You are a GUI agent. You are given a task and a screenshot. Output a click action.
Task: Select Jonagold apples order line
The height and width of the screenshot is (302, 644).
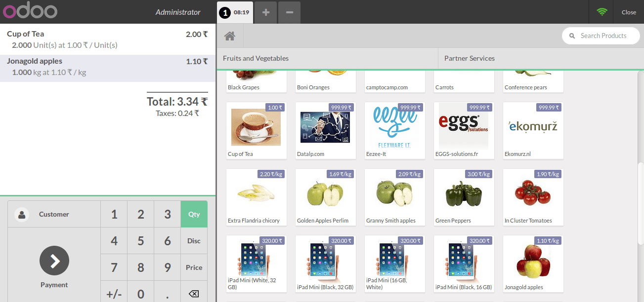(108, 68)
